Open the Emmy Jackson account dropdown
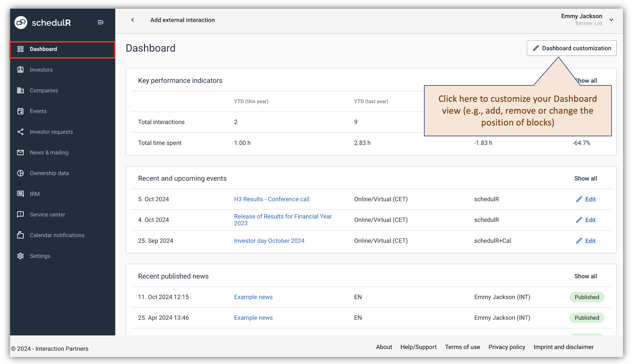This screenshot has height=364, width=638. point(611,20)
